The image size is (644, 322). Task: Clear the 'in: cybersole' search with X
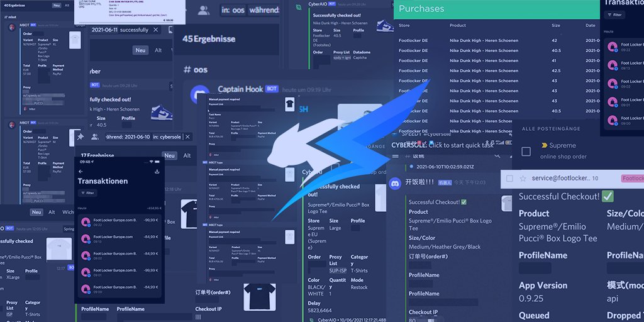[x=187, y=136]
